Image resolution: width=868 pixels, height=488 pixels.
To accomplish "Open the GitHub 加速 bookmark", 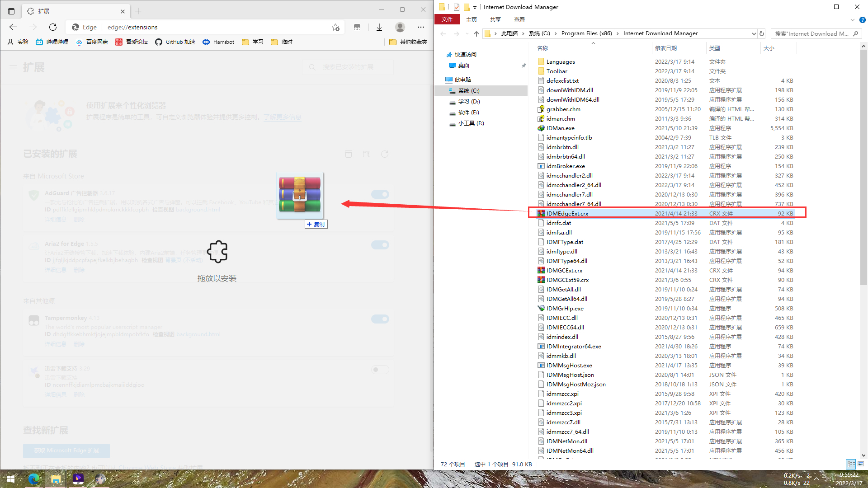I will tap(175, 42).
